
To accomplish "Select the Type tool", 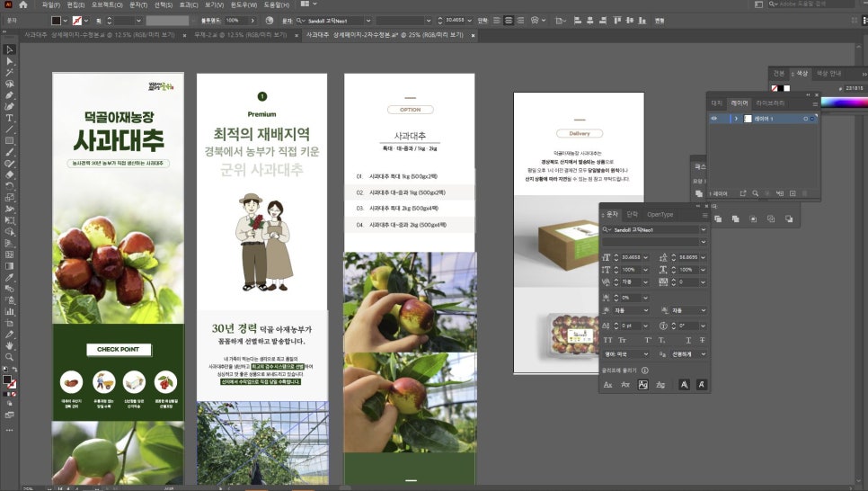I will 9,118.
